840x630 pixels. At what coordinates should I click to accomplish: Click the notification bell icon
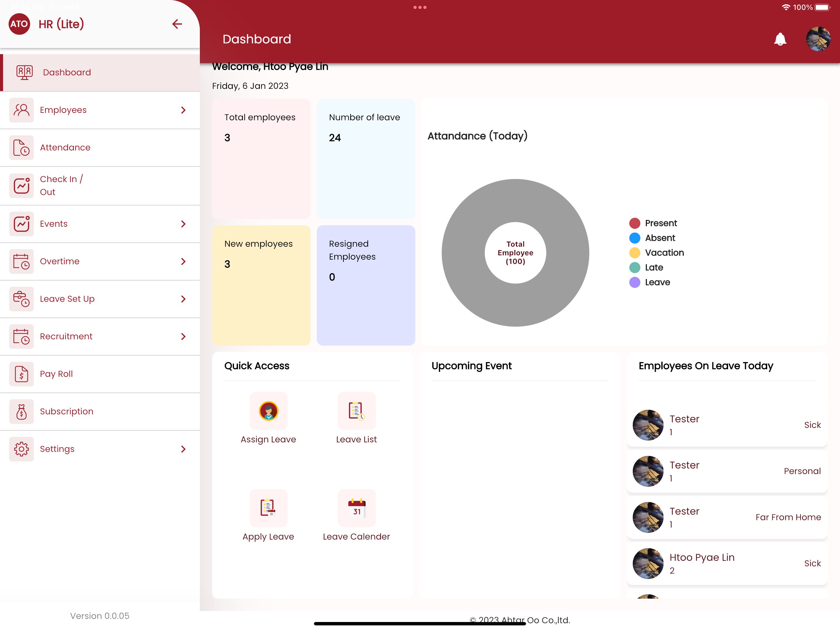[780, 39]
